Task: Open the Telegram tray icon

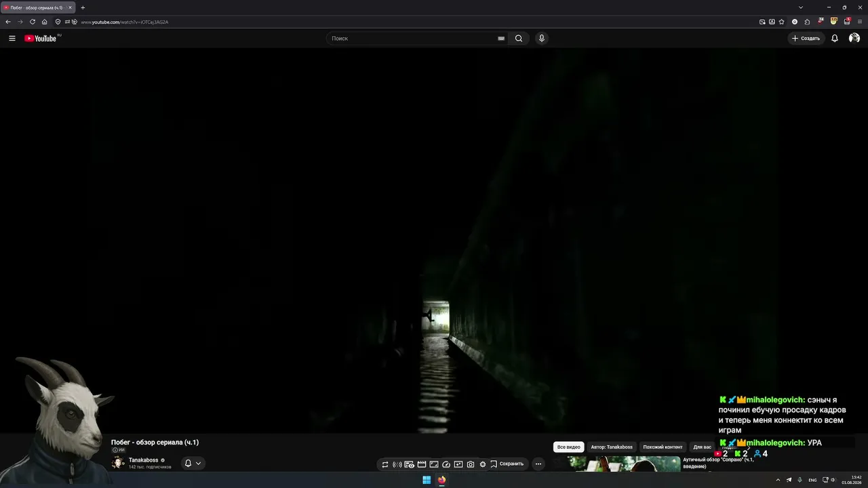Action: click(789, 480)
